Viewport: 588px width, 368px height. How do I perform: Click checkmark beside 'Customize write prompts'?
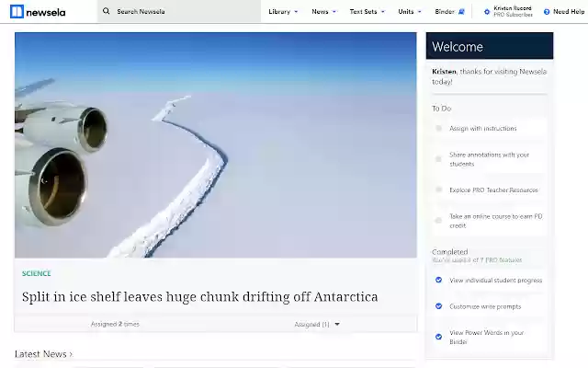tap(438, 306)
